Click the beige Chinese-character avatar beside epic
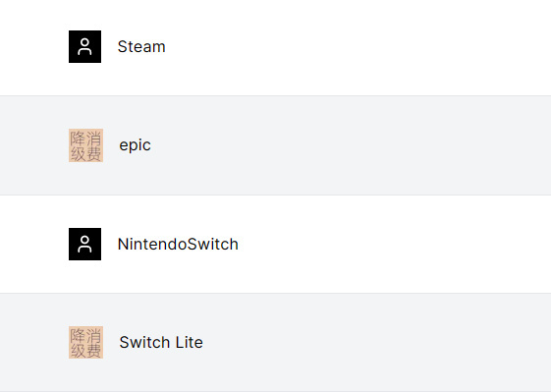 85,145
